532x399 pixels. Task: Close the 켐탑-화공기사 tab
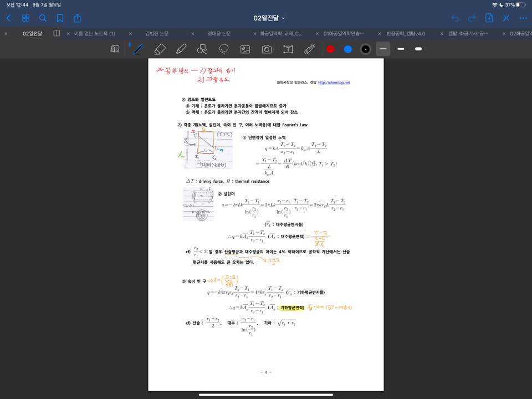(x=442, y=34)
